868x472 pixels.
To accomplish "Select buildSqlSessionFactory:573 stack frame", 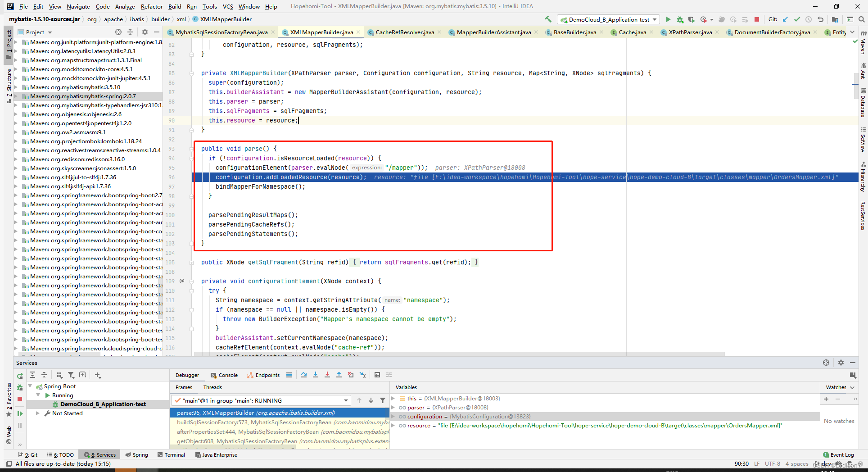I will [x=280, y=422].
